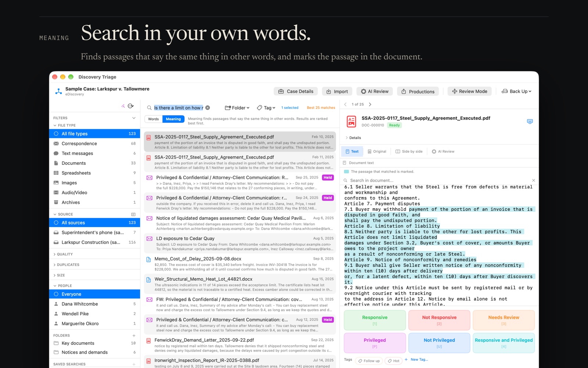This screenshot has height=368, width=588.
Task: Select Everyone in People filter
Action: tap(94, 294)
